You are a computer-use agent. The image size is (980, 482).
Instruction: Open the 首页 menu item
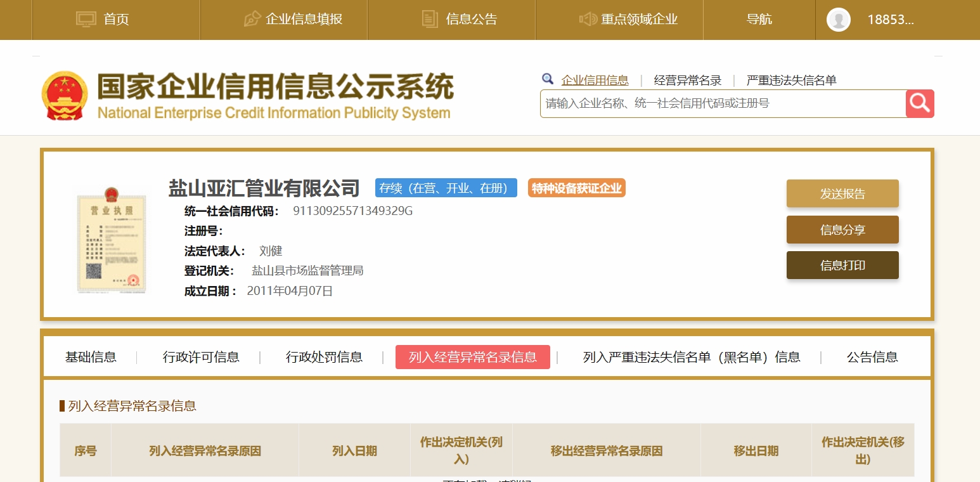coord(117,19)
